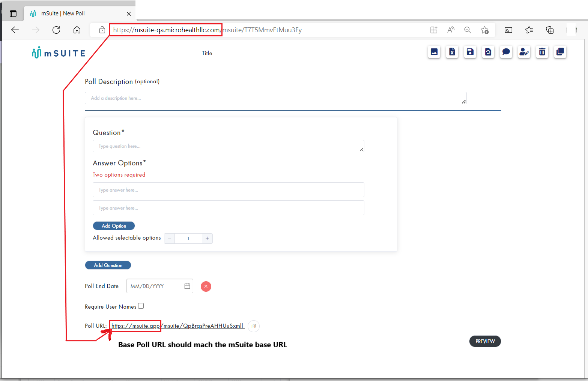The width and height of the screenshot is (588, 381).
Task: Export poll results to Excel
Action: click(452, 52)
